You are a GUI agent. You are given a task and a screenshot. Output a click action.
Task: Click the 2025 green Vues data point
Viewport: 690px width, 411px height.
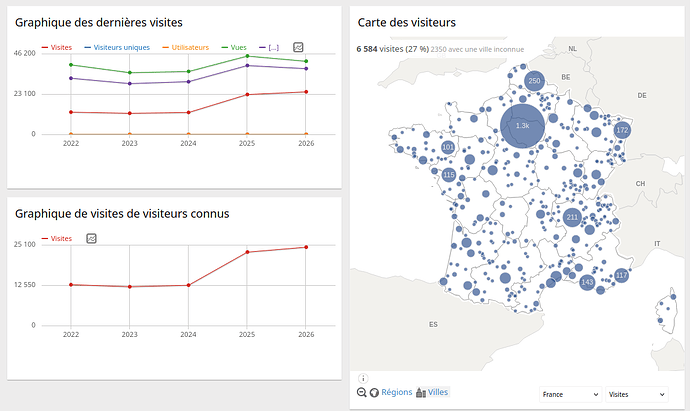(x=247, y=56)
